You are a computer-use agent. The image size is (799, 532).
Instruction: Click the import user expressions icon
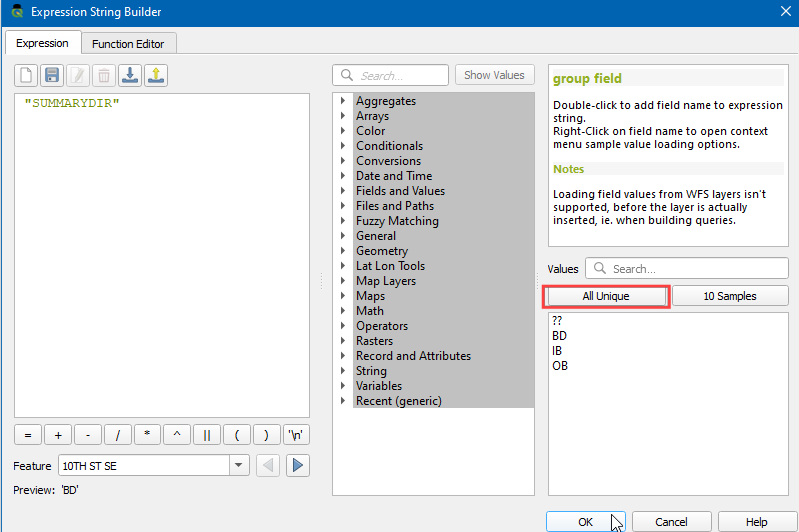click(x=130, y=75)
